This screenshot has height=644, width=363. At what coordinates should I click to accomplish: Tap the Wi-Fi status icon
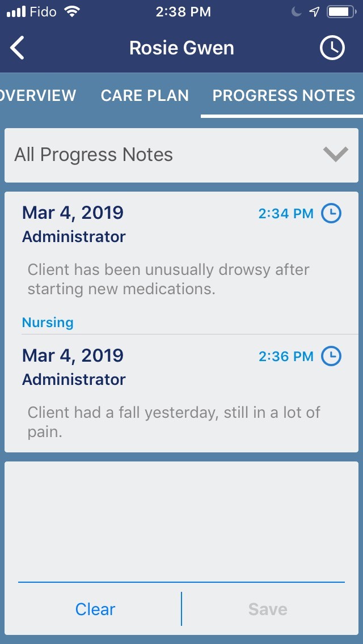pyautogui.click(x=72, y=12)
